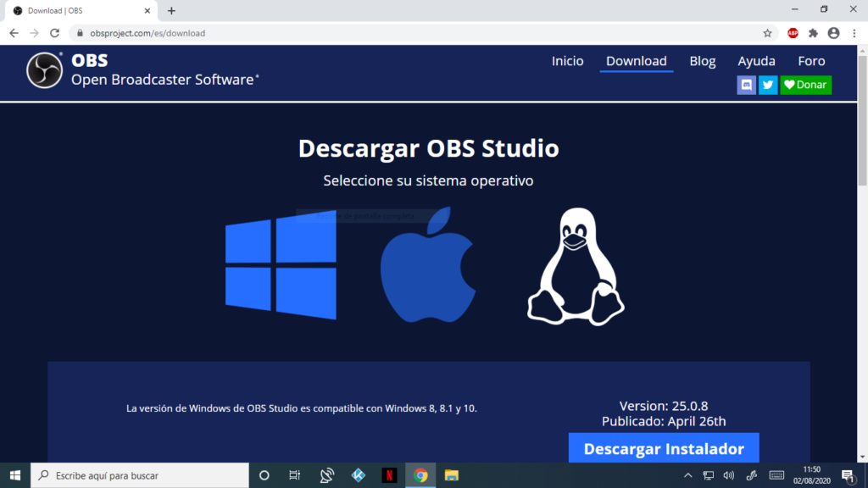Image resolution: width=868 pixels, height=488 pixels.
Task: Bookmark this page with star icon
Action: pyautogui.click(x=767, y=33)
